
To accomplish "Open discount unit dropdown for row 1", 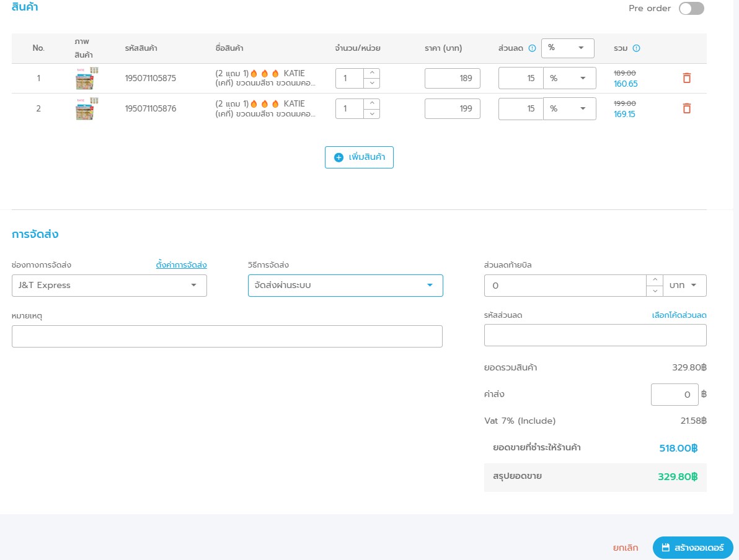I will click(x=569, y=78).
